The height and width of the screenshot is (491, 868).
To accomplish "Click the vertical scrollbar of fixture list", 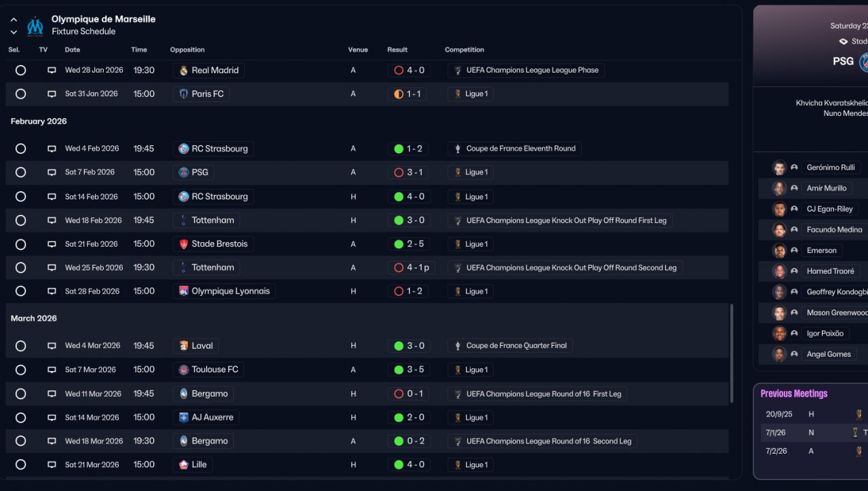I will (x=731, y=353).
